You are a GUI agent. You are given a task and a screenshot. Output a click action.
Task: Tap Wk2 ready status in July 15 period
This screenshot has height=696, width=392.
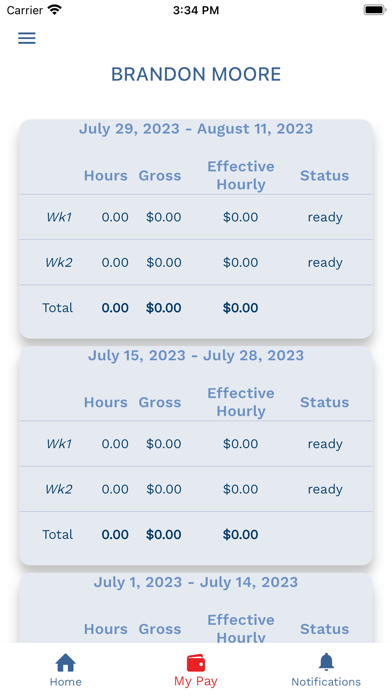[x=325, y=490]
